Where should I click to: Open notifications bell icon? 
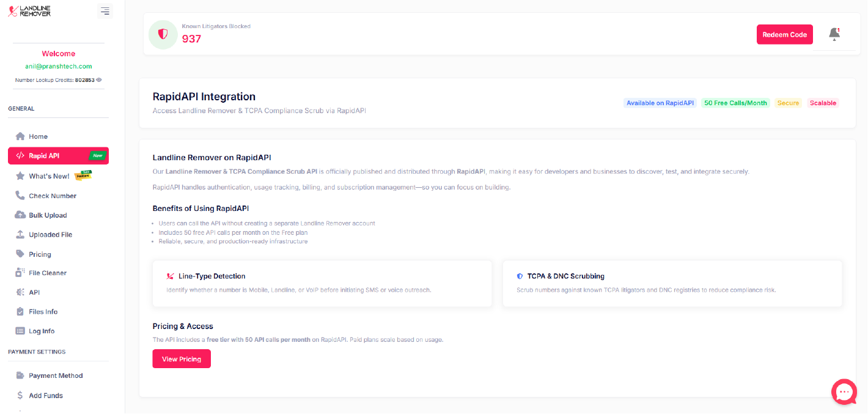[x=834, y=34]
